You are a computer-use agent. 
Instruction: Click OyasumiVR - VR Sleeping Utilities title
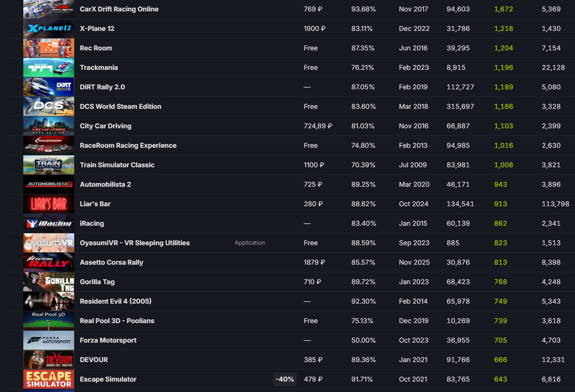[135, 243]
